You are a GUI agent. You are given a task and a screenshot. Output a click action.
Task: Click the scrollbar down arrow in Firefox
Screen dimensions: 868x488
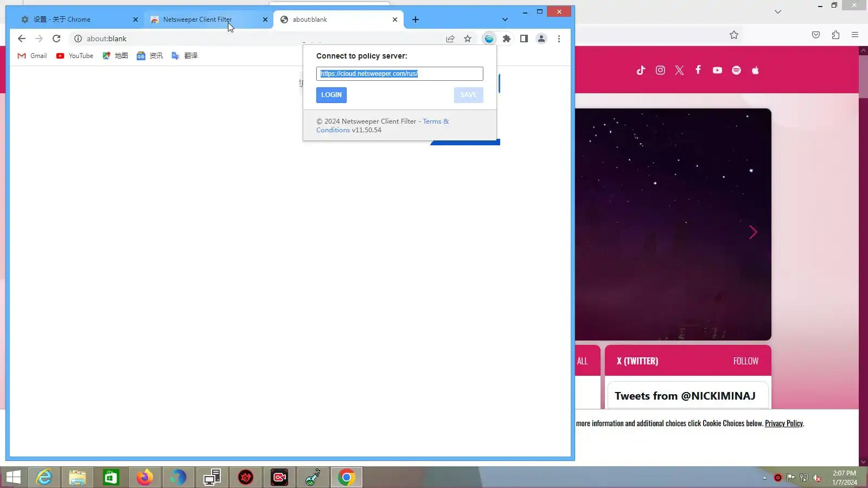pyautogui.click(x=863, y=462)
